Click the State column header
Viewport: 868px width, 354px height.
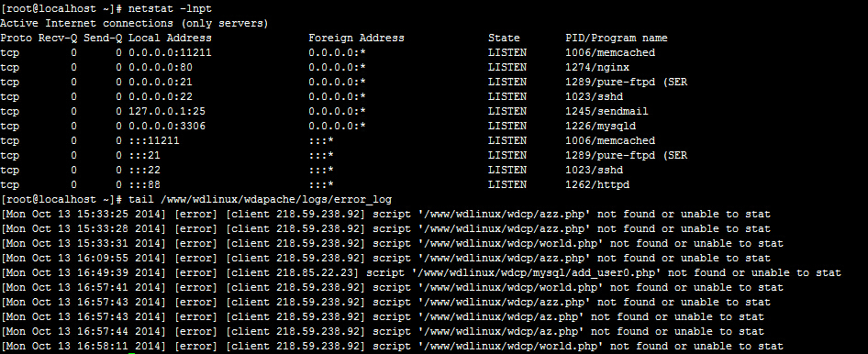(504, 39)
